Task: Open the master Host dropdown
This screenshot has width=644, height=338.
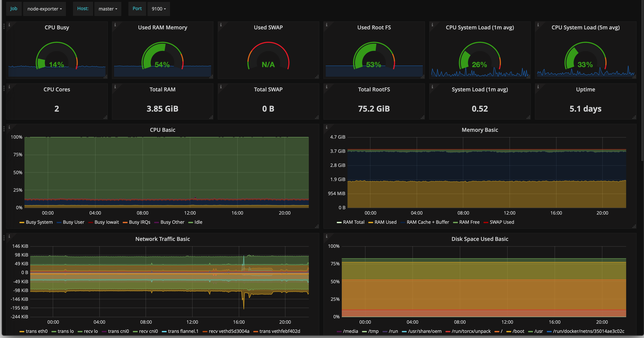Action: point(108,9)
